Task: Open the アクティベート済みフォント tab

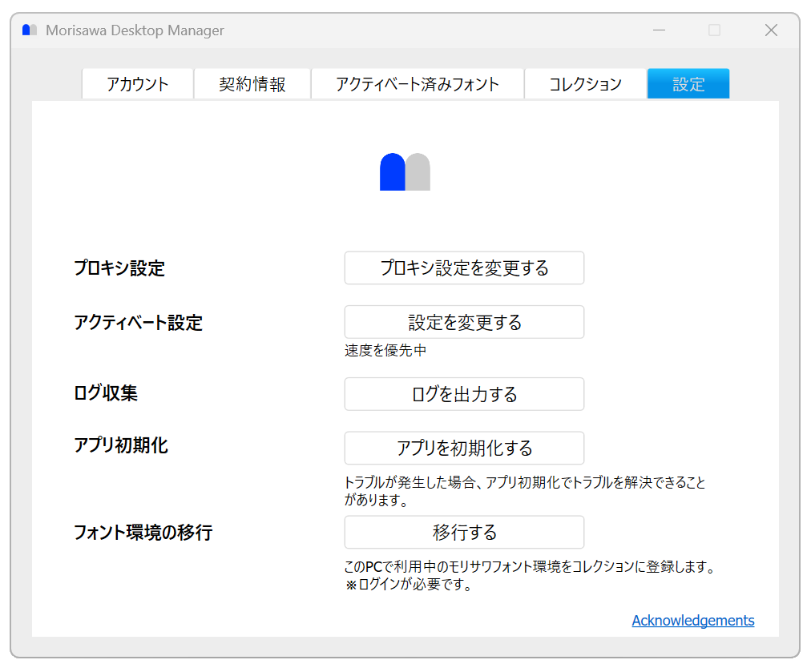Action: [x=418, y=84]
